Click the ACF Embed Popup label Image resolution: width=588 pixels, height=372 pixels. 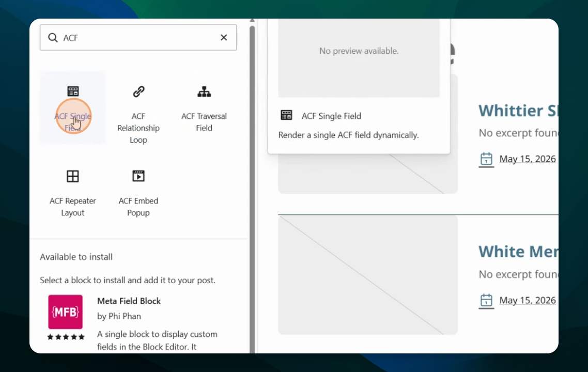pyautogui.click(x=138, y=207)
